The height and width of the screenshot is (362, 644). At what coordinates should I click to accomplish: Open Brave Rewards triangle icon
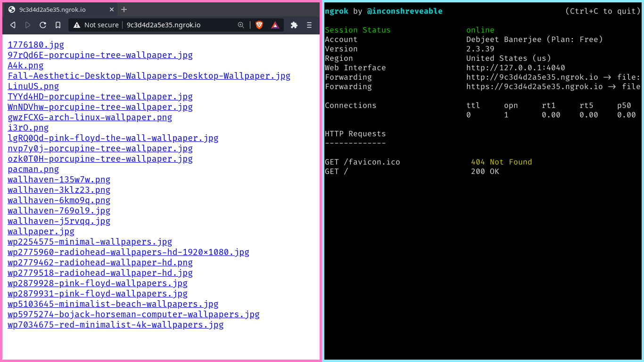[x=275, y=25]
